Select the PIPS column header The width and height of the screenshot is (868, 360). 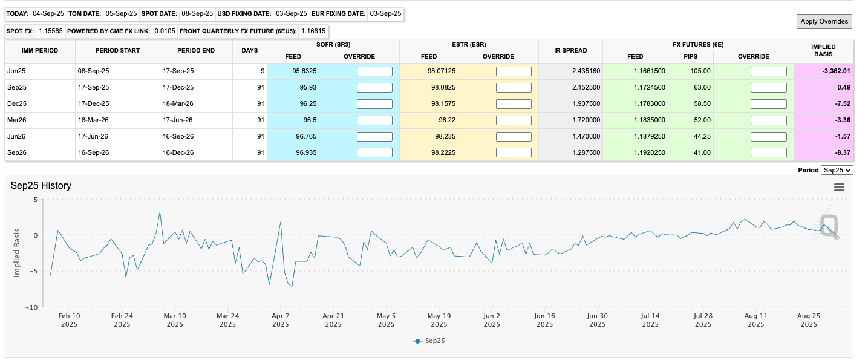click(x=691, y=57)
